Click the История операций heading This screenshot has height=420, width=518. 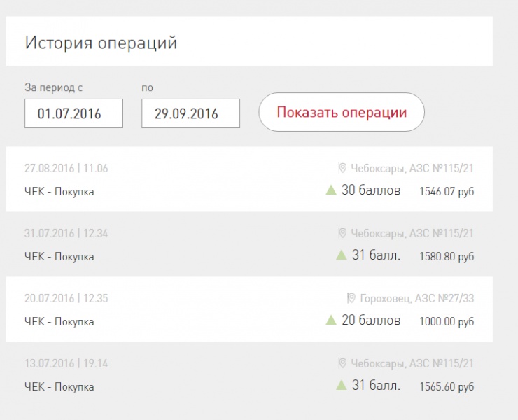point(101,43)
